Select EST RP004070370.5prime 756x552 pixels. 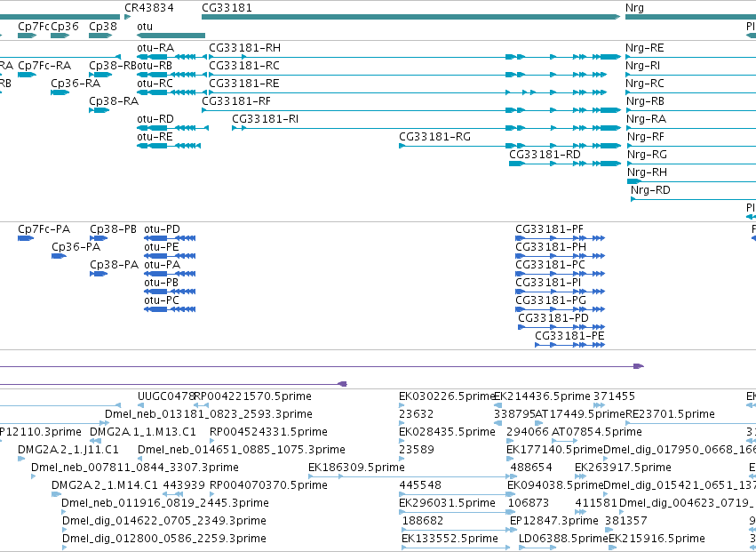[268, 486]
